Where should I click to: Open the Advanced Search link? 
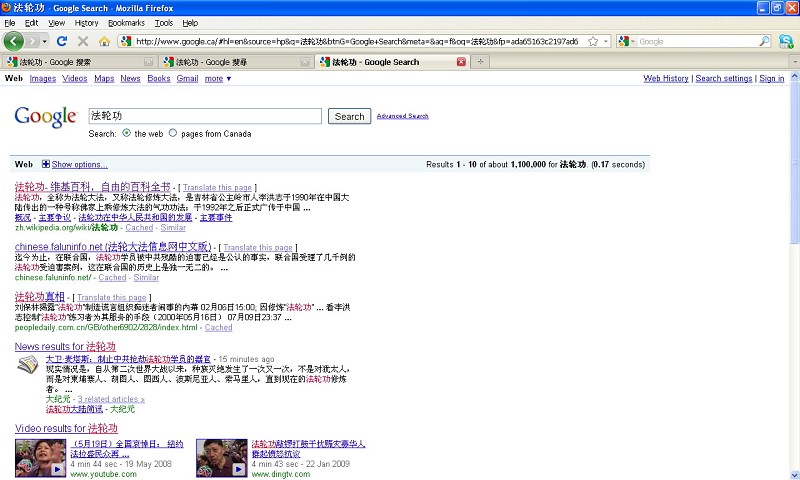tap(402, 116)
